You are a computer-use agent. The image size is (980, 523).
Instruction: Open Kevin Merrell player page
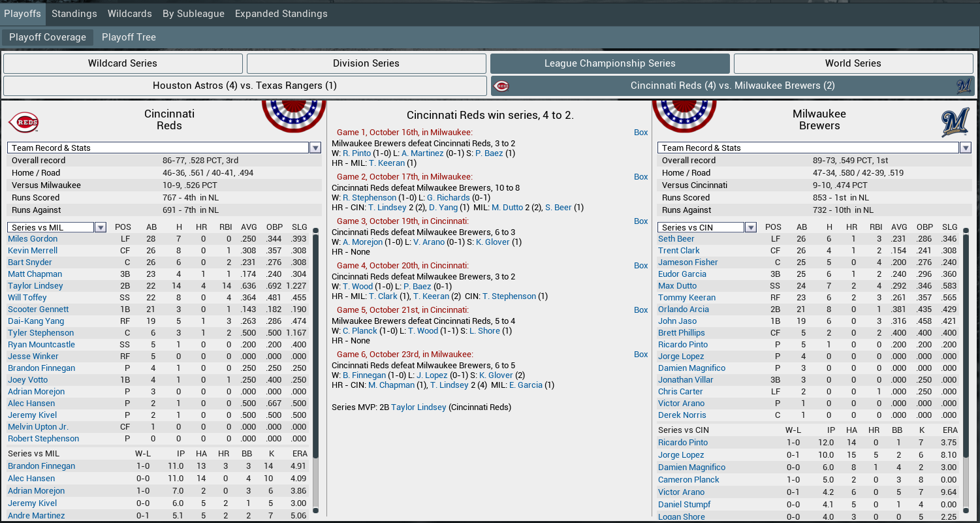pos(33,251)
